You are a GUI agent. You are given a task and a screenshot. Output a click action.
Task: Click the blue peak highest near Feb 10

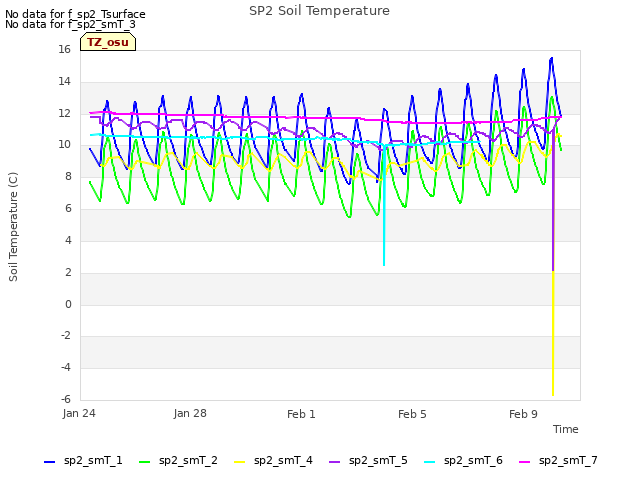coord(551,58)
